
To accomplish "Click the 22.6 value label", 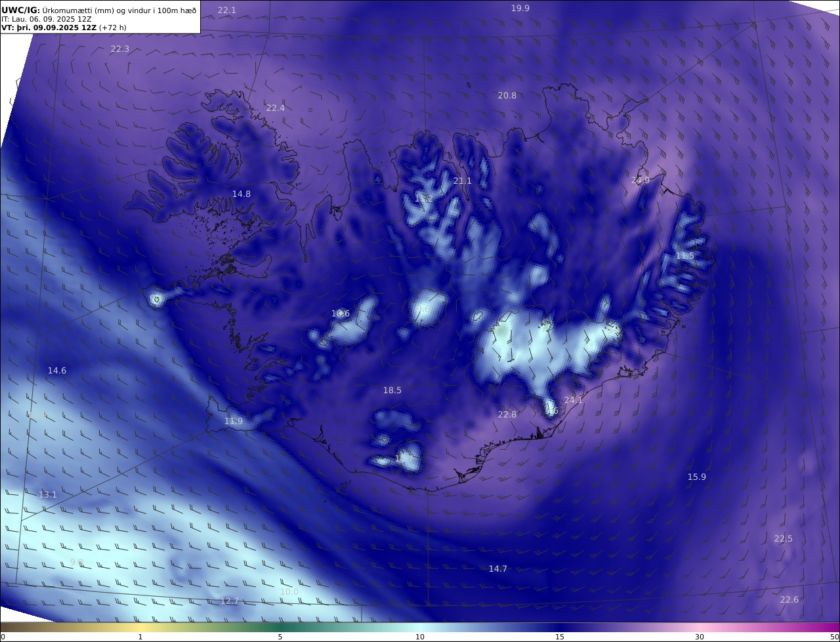I will [789, 600].
